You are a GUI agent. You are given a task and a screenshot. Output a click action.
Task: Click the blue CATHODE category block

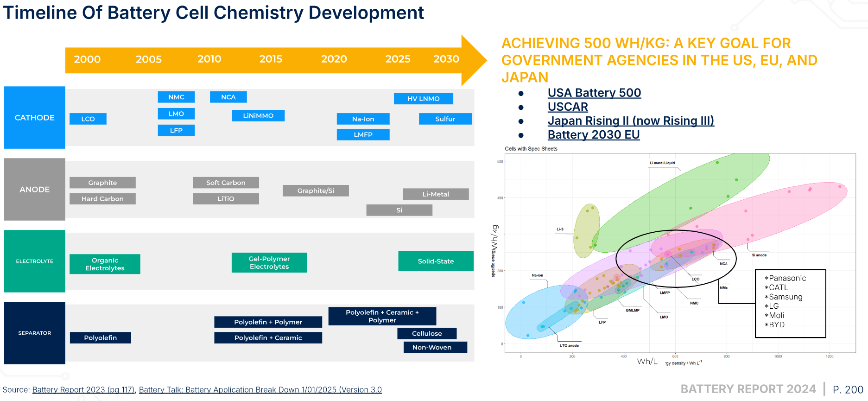pyautogui.click(x=35, y=118)
